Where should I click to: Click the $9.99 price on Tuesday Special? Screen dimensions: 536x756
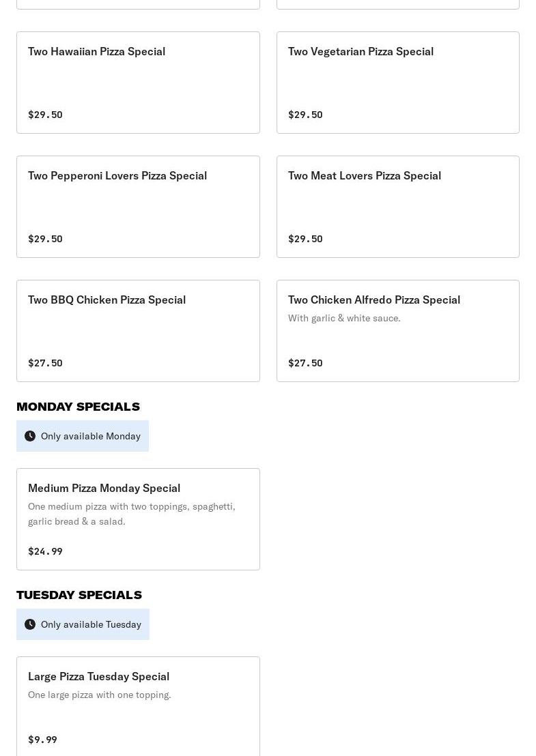click(x=42, y=740)
